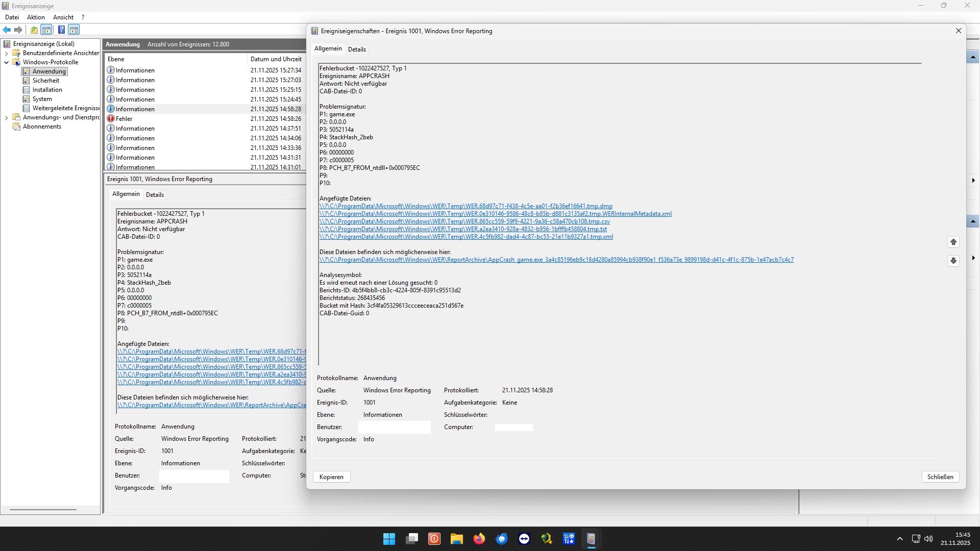Go to next event with down arrow
Image resolution: width=980 pixels, height=551 pixels.
953,261
